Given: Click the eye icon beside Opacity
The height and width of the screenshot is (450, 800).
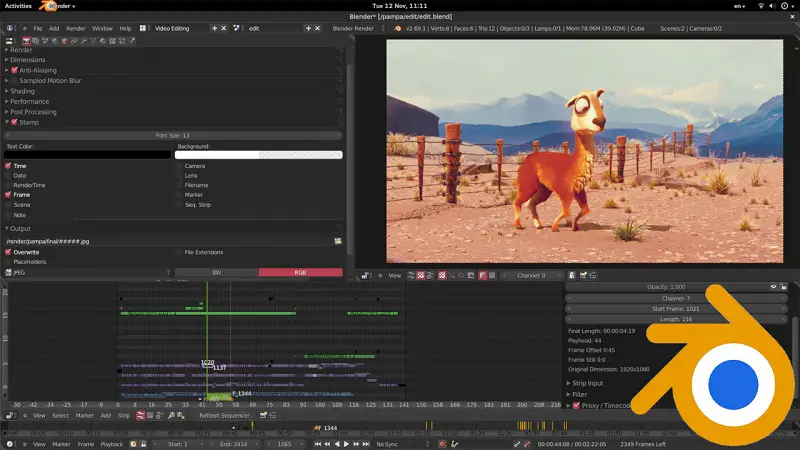Looking at the screenshot, I should [774, 287].
